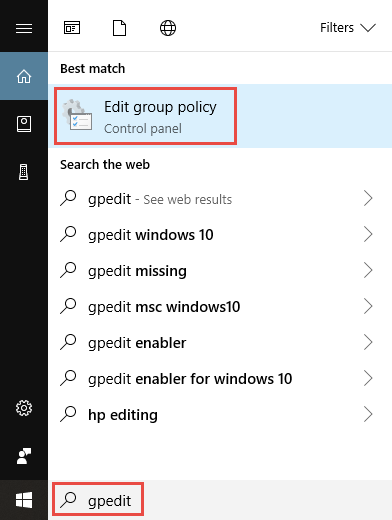The height and width of the screenshot is (520, 392).
Task: Expand the Filters dropdown
Action: 348,28
